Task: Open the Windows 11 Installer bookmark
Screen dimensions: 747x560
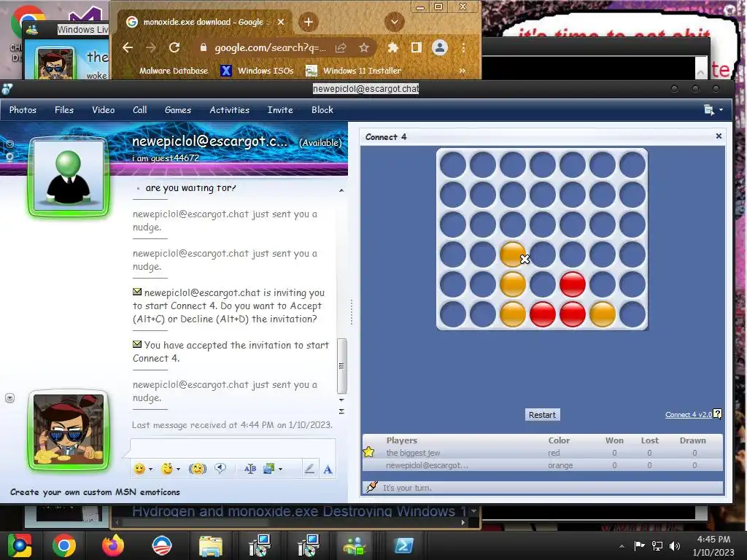Action: [x=354, y=71]
